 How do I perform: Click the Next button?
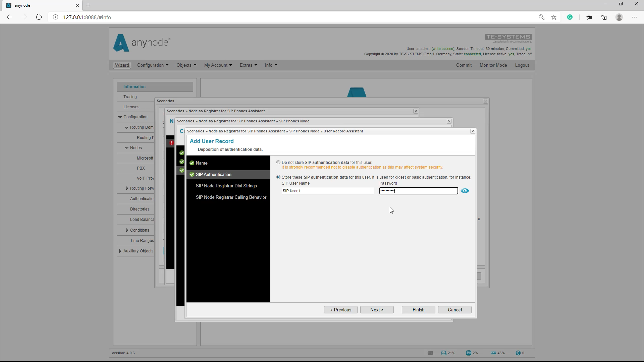(x=377, y=310)
